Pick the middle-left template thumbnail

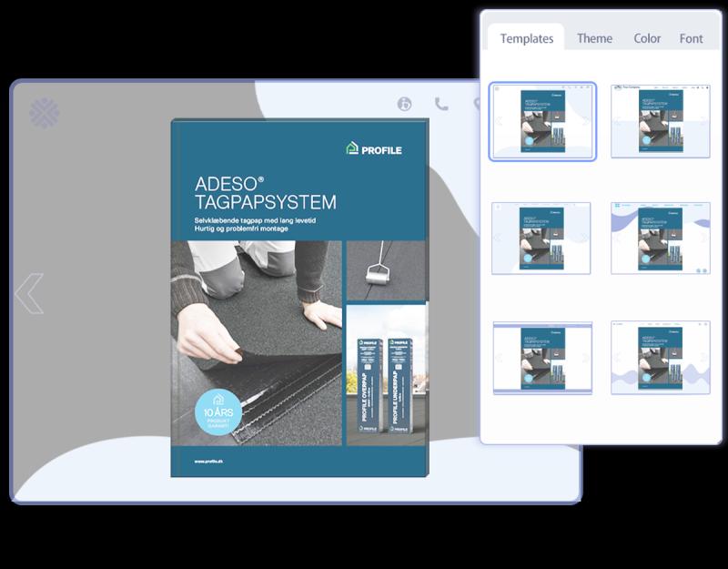pos(541,239)
